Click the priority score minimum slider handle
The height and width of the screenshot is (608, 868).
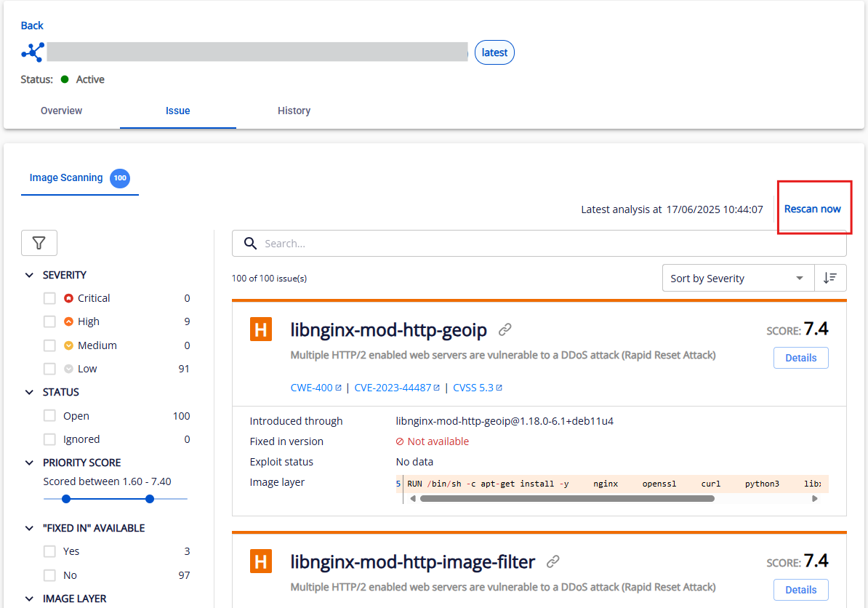coord(66,499)
